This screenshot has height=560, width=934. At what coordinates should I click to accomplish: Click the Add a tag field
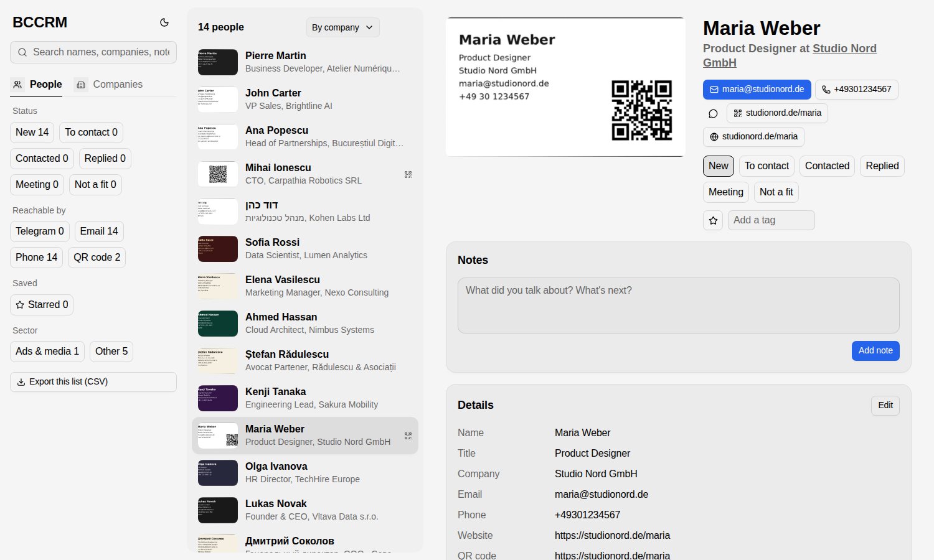point(771,220)
